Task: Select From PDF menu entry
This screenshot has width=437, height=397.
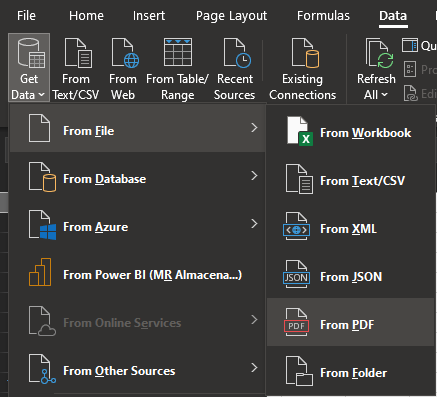Action: coord(351,322)
